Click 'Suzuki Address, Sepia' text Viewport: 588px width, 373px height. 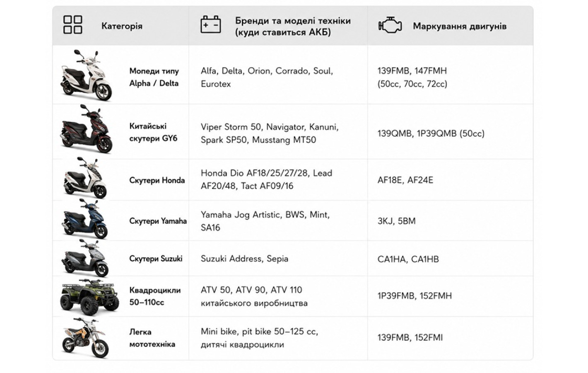244,259
